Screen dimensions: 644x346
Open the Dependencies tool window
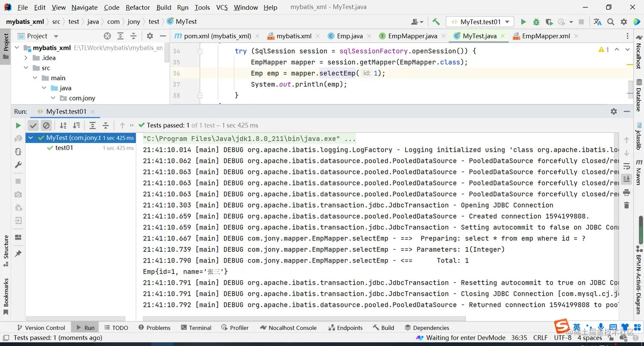pos(427,328)
